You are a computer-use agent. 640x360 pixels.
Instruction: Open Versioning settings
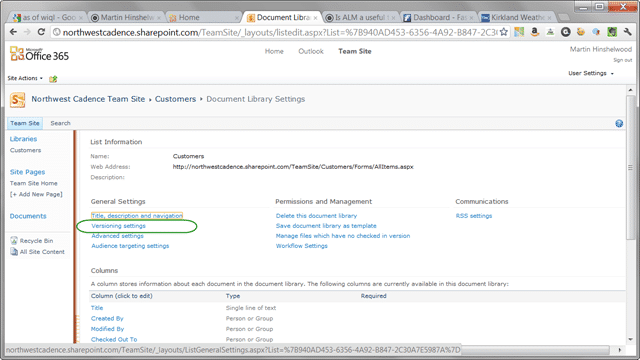coord(118,226)
